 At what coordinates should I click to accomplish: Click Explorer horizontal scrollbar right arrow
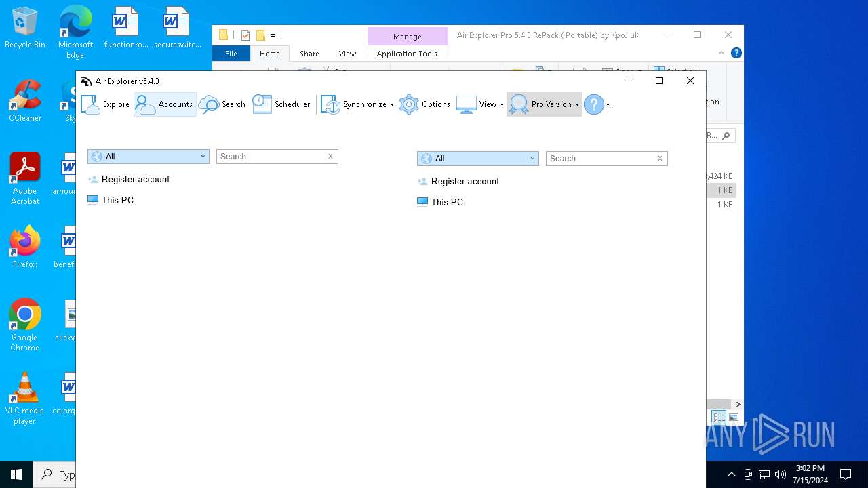tap(738, 404)
